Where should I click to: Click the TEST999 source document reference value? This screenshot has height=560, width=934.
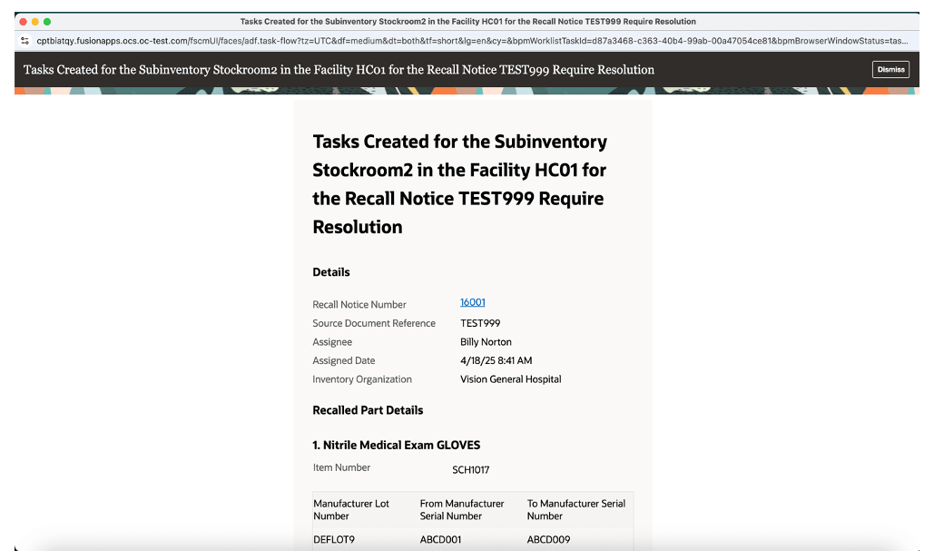click(480, 323)
